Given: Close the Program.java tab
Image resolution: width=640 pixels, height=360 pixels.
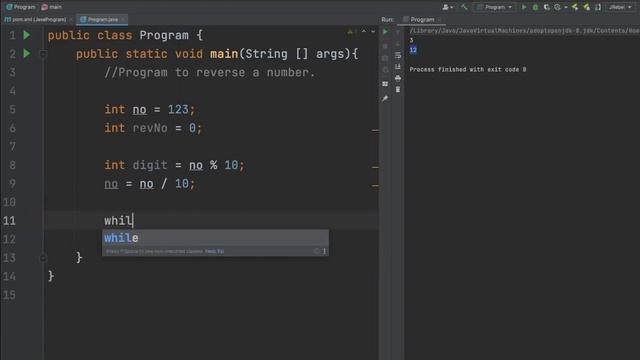Looking at the screenshot, I should (x=123, y=19).
